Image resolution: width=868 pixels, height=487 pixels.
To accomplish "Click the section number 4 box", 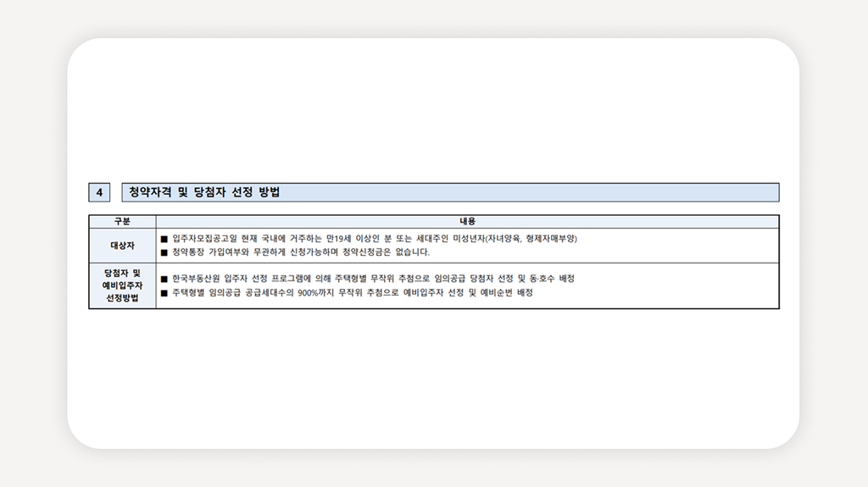I will pos(99,192).
